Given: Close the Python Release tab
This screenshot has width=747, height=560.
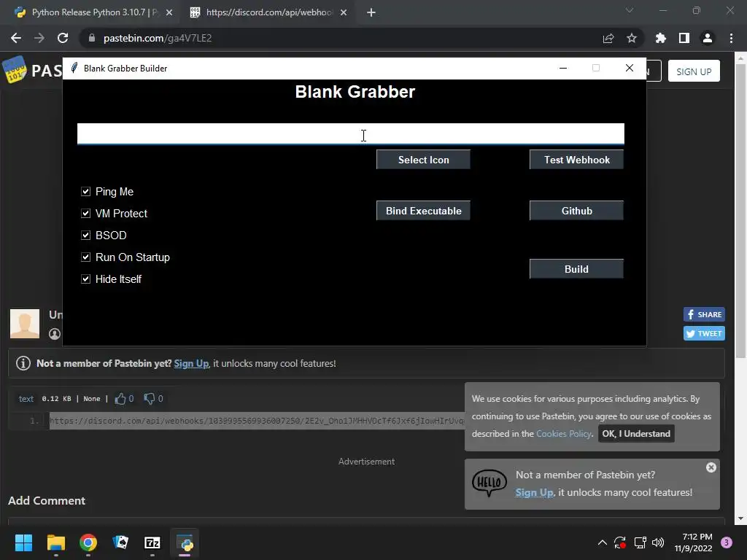Looking at the screenshot, I should [x=169, y=13].
